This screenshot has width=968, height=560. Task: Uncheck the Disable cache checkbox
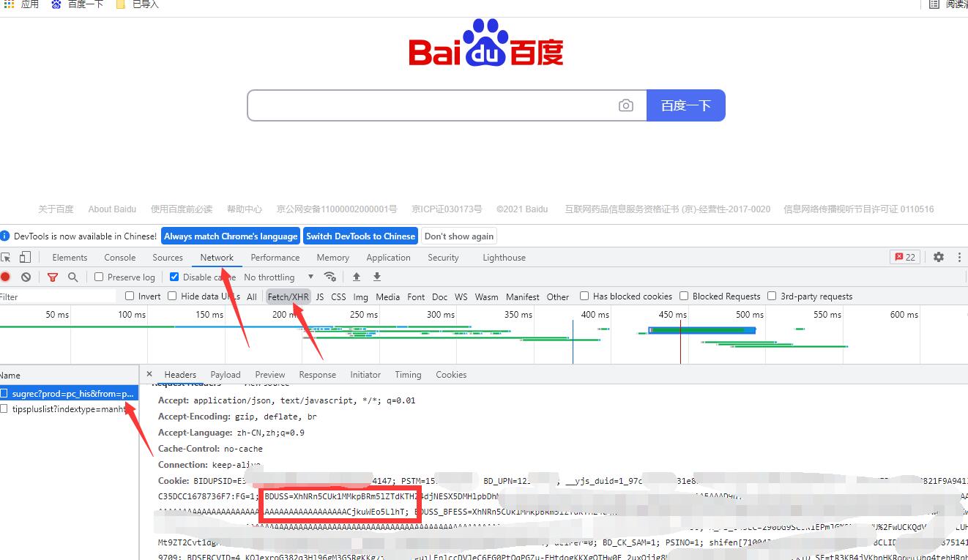pyautogui.click(x=174, y=277)
